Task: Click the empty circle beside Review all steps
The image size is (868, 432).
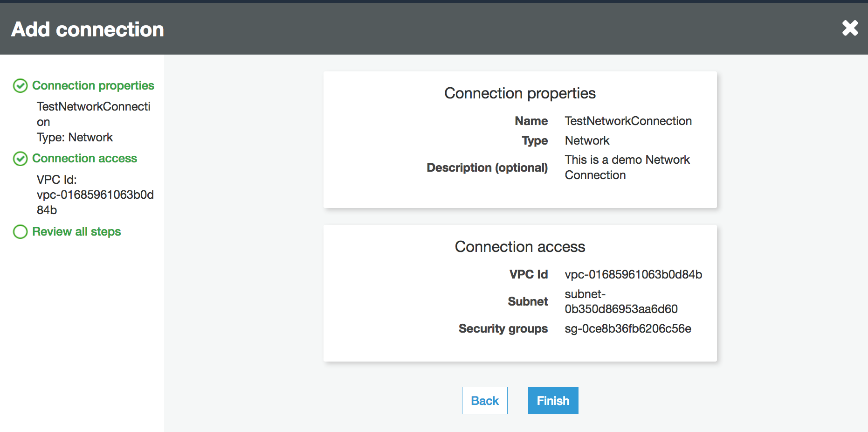Action: coord(20,232)
